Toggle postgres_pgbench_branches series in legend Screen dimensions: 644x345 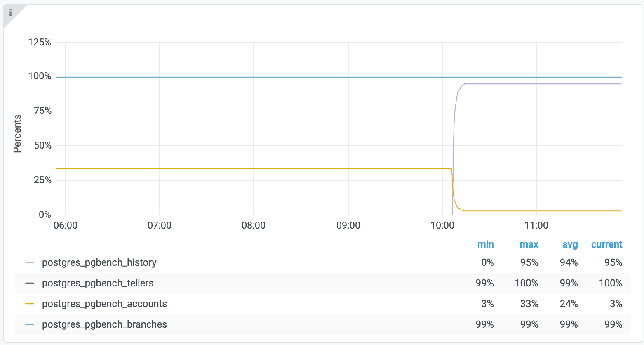point(104,325)
